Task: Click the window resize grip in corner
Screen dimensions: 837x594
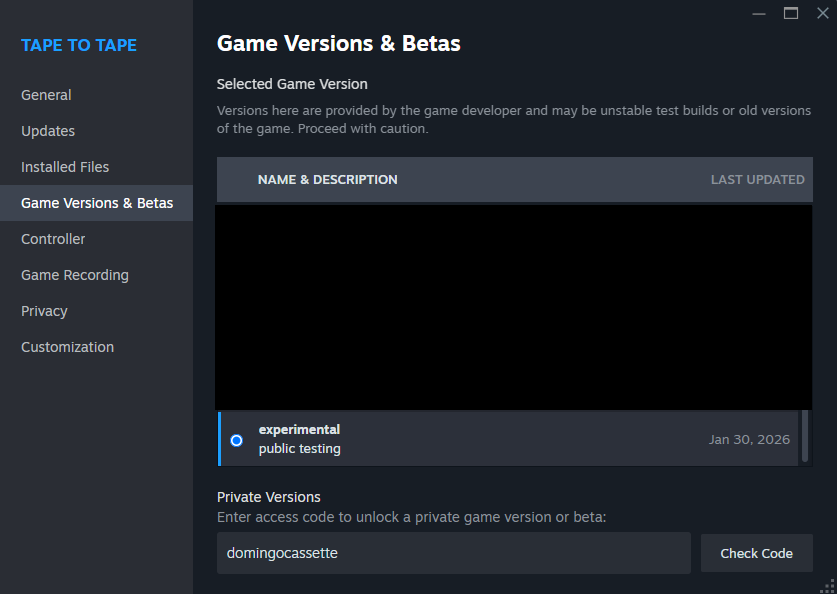Action: point(829,586)
